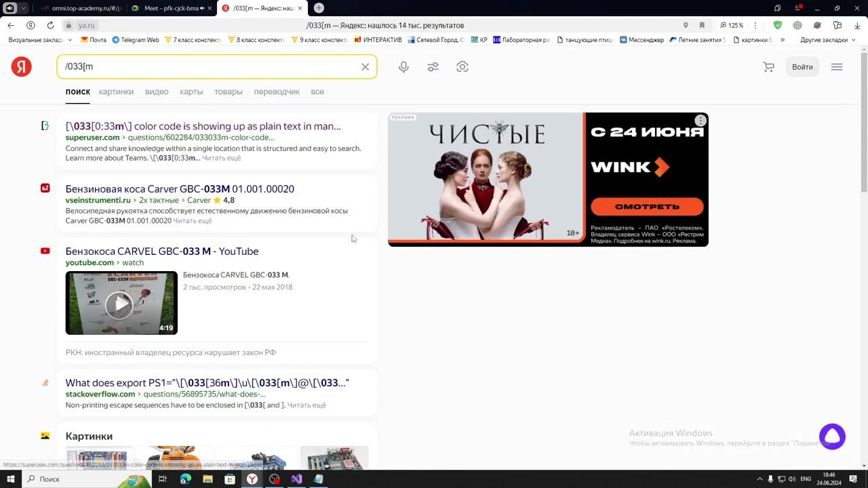The image size is (868, 488).
Task: Play the Бензокоса CARVEL video thumbnail
Action: pyautogui.click(x=121, y=303)
